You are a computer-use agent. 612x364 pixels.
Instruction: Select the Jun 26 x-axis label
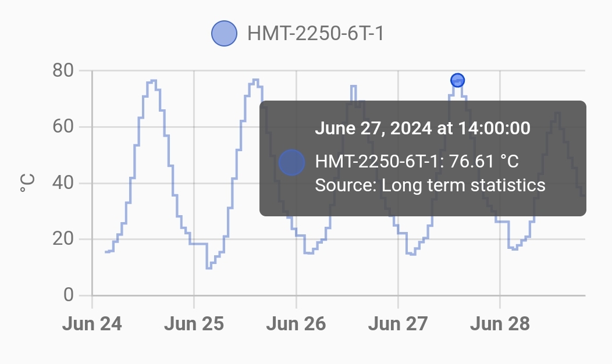coord(296,324)
